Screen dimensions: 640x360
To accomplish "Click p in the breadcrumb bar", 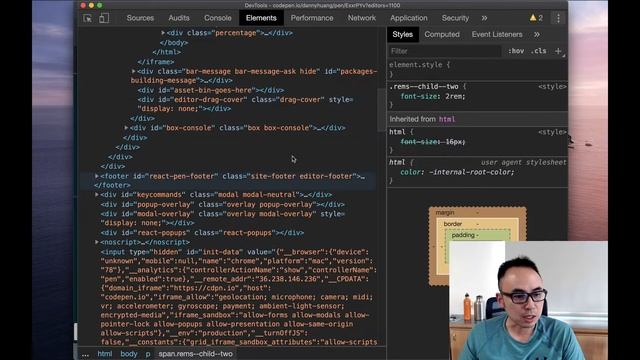I will tap(148, 354).
